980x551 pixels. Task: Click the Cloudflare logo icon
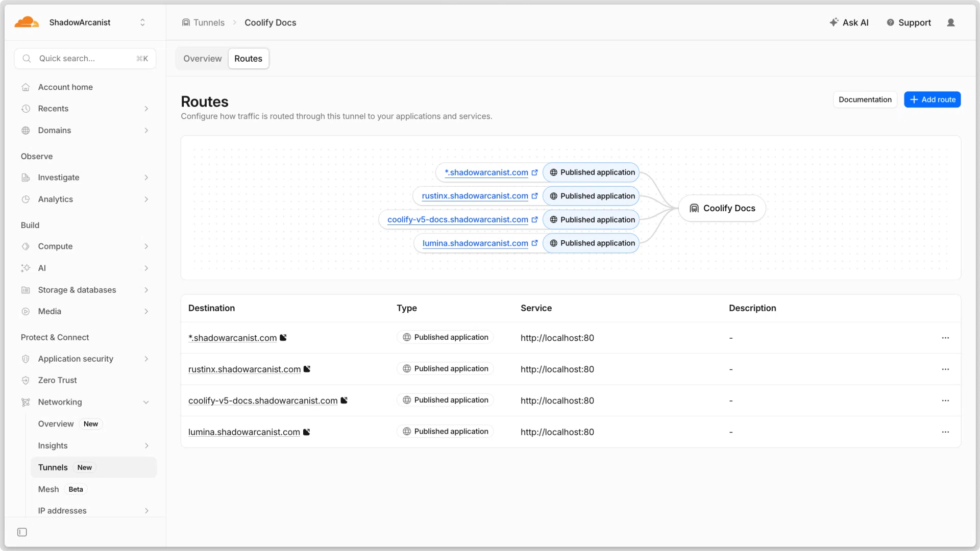tap(27, 22)
